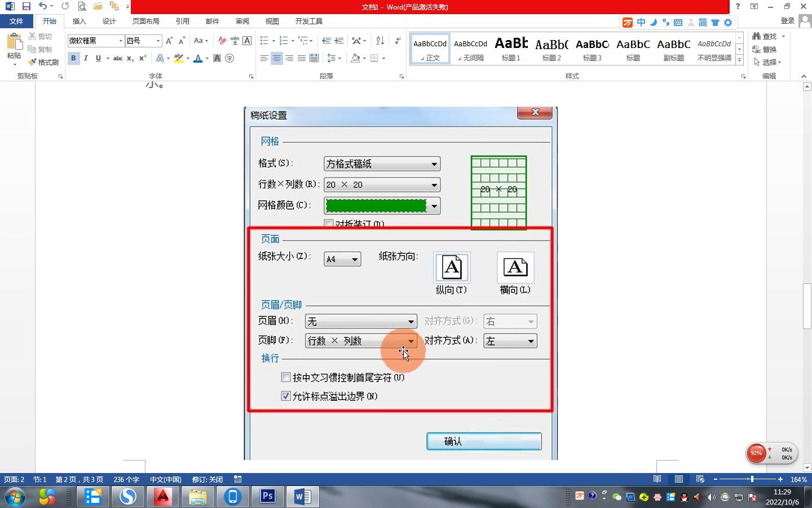
Task: Clear all formatting with the eraser icon
Action: [x=222, y=41]
